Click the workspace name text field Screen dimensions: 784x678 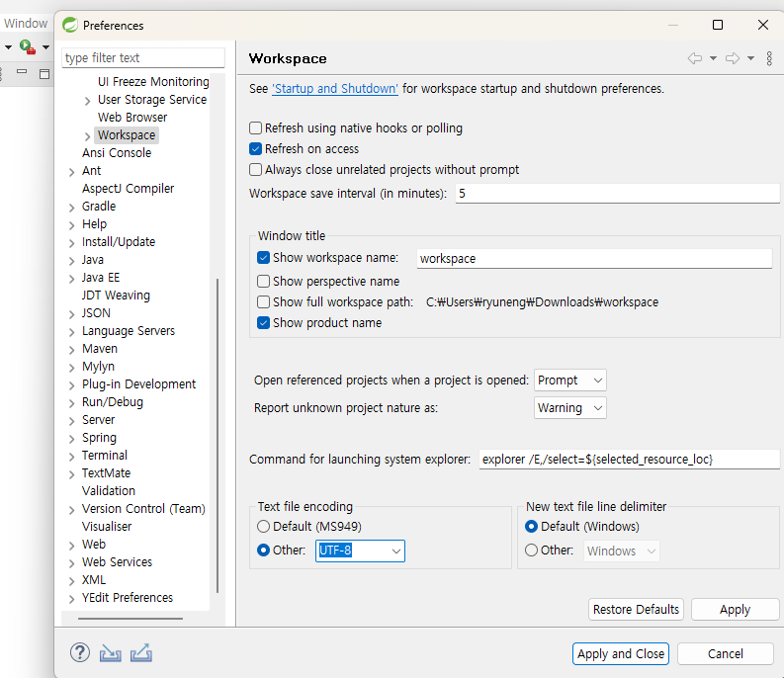point(594,258)
